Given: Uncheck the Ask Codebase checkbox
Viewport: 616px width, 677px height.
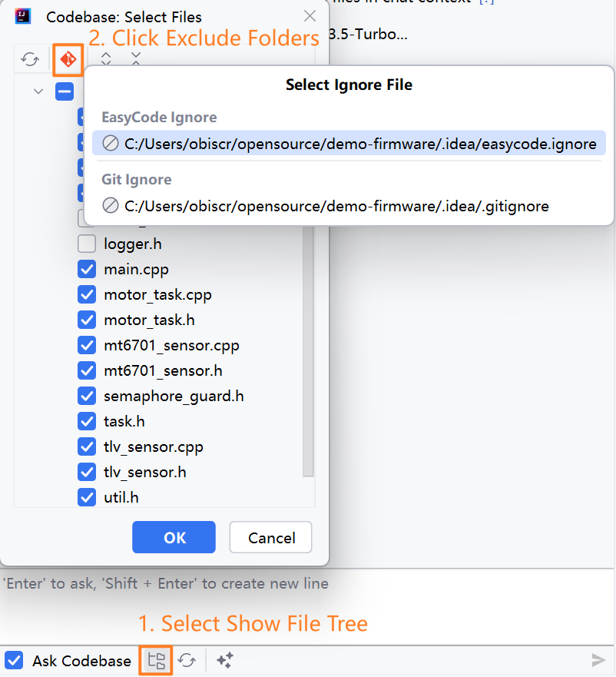Looking at the screenshot, I should point(14,660).
